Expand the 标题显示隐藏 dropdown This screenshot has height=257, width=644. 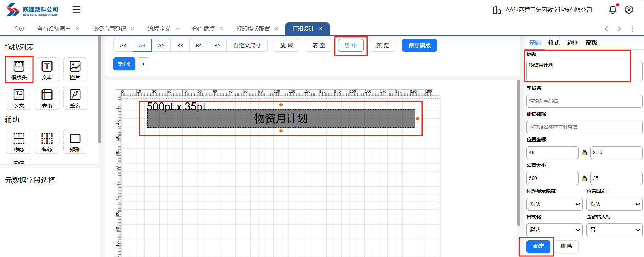[x=554, y=204]
